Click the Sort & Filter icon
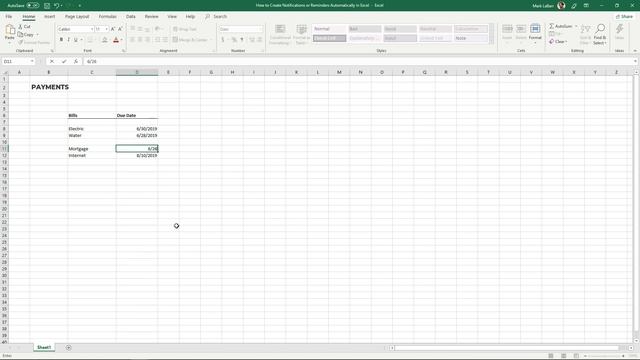 point(585,29)
